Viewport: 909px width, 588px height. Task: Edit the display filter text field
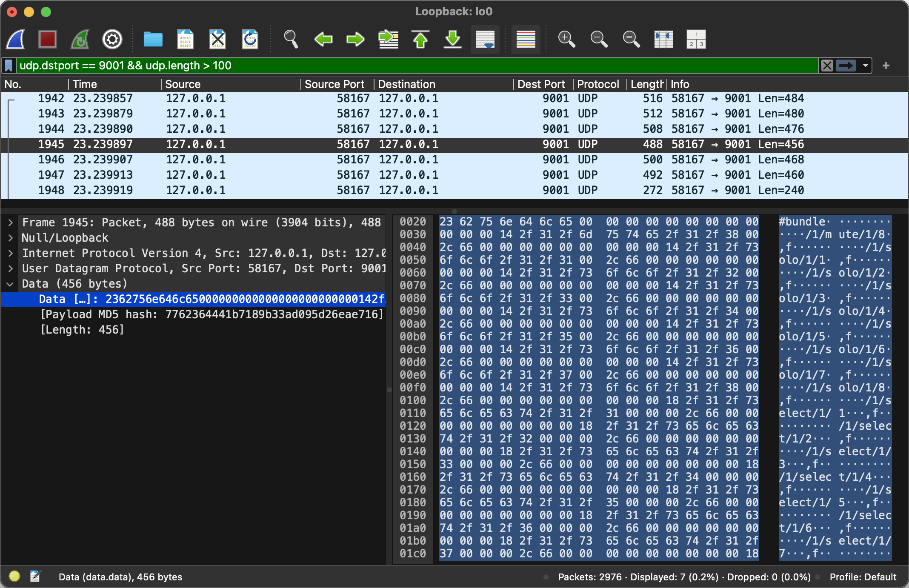click(417, 66)
